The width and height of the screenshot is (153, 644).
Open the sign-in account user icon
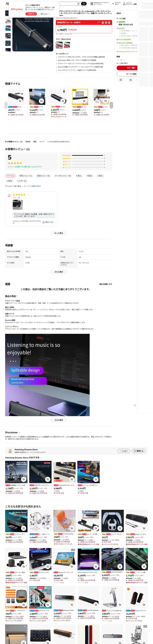124,4
